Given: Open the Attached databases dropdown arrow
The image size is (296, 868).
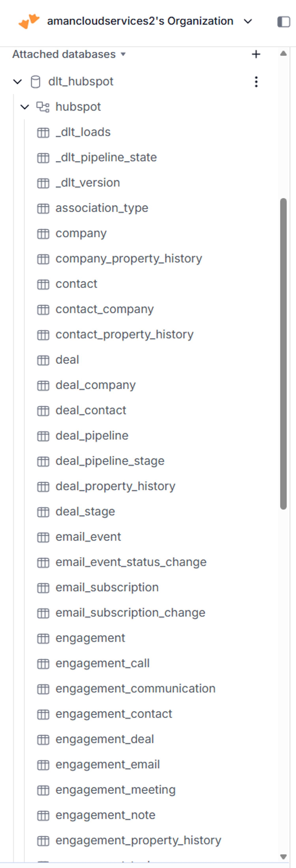Looking at the screenshot, I should 123,54.
